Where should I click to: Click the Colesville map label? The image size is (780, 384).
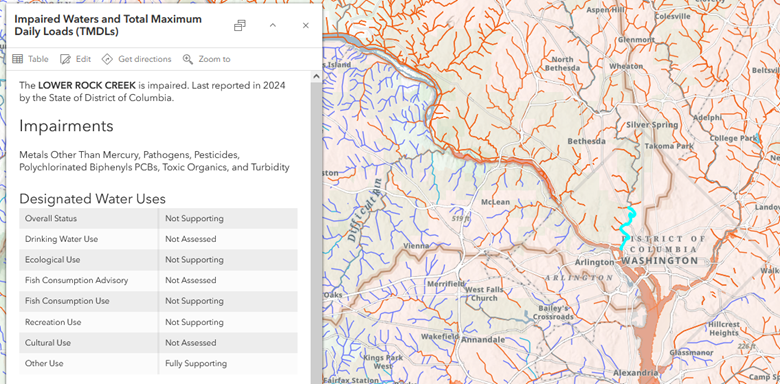click(x=673, y=16)
